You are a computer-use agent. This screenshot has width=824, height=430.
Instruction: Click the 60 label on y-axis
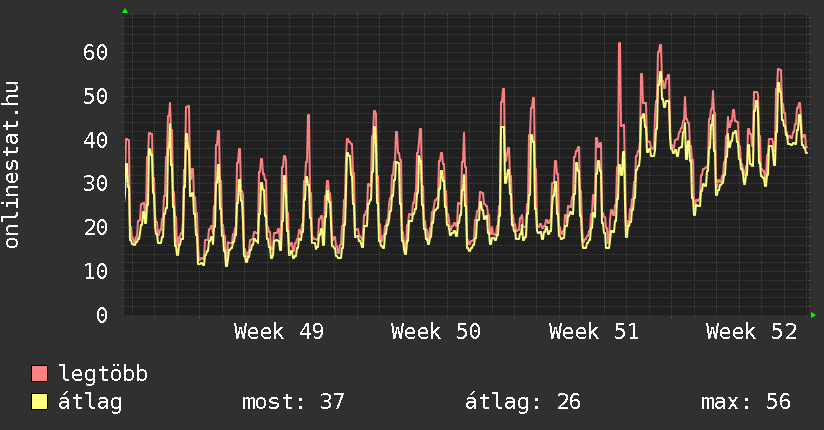tap(94, 52)
